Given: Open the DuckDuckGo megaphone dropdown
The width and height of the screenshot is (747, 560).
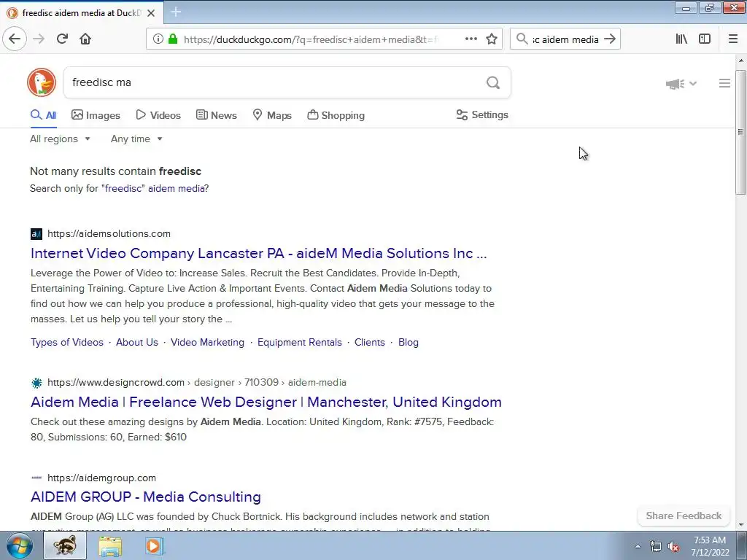Looking at the screenshot, I should tap(681, 84).
